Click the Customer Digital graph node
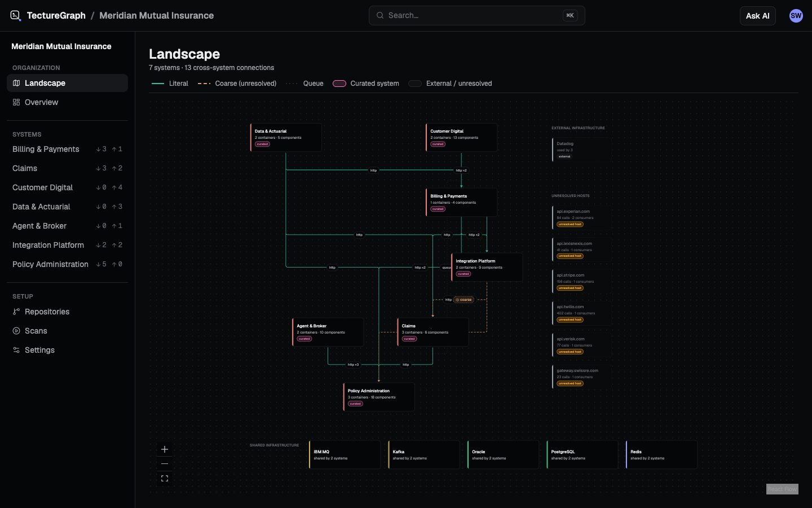 point(461,137)
